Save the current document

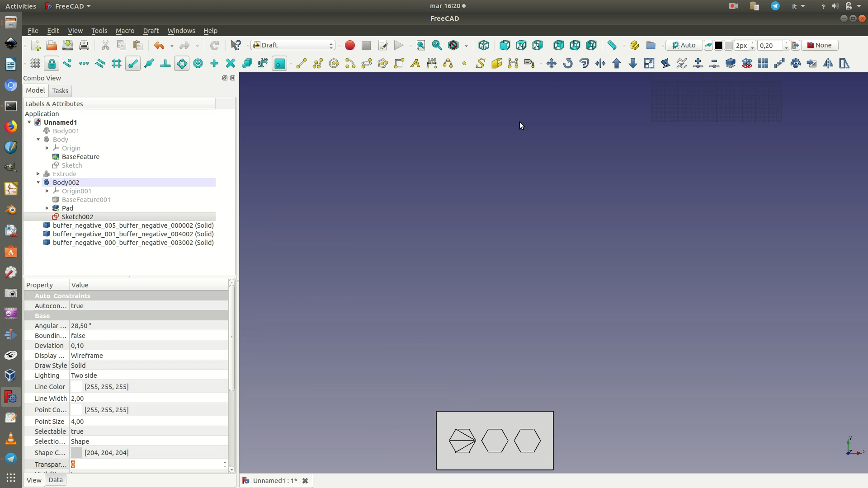coord(68,45)
